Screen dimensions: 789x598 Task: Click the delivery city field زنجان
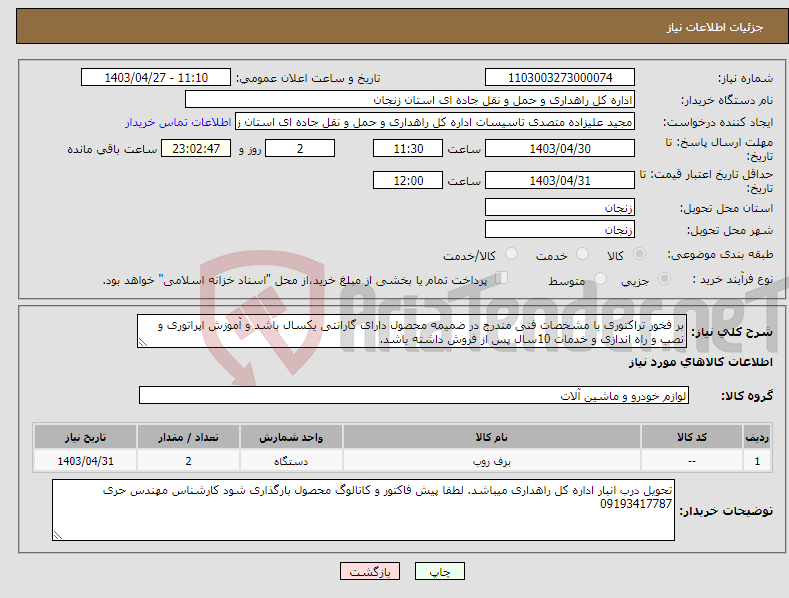(560, 230)
